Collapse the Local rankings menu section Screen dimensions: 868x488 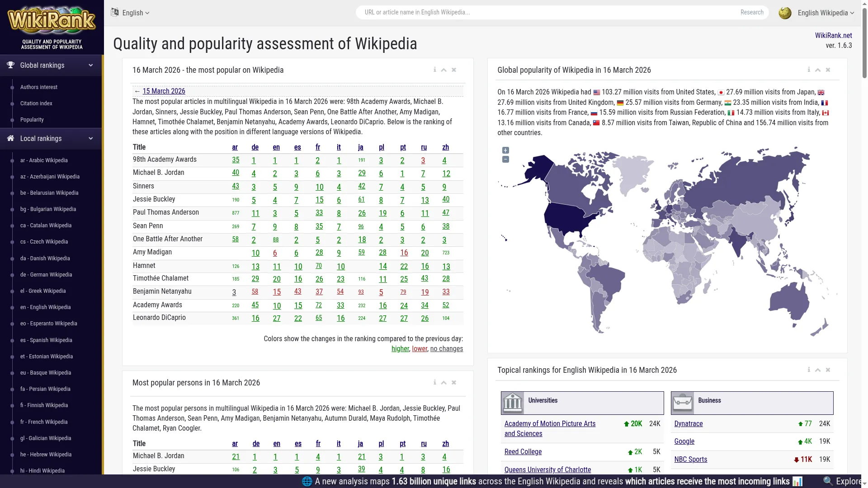coord(52,138)
